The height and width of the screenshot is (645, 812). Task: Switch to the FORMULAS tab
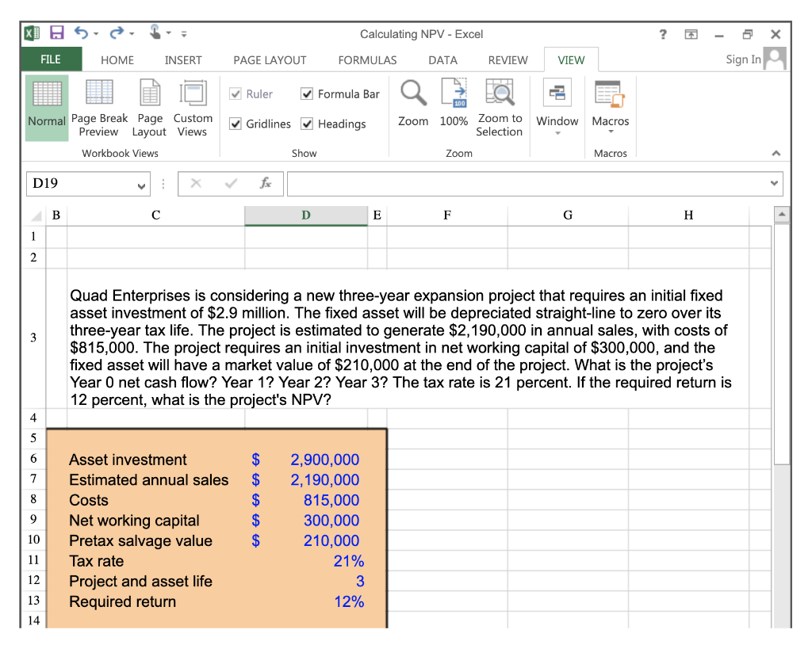(x=367, y=59)
